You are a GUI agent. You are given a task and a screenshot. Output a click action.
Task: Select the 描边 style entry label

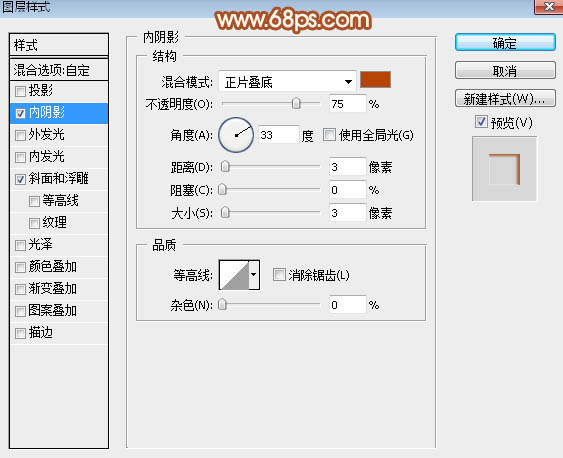point(41,333)
